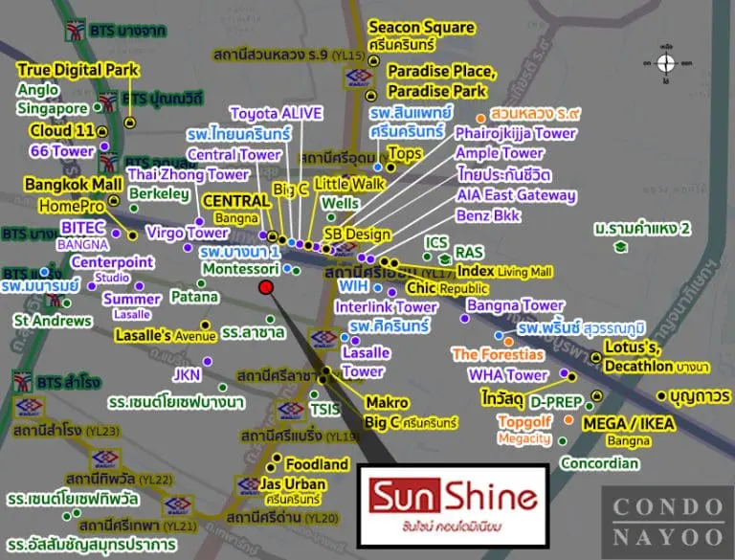Click the Toyota ALIVE label
The height and width of the screenshot is (560, 735).
pyautogui.click(x=276, y=114)
